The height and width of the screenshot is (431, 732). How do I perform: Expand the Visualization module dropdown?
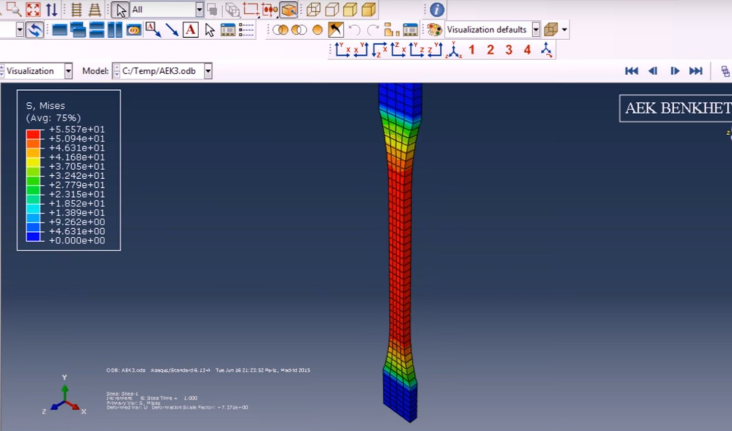pyautogui.click(x=68, y=71)
